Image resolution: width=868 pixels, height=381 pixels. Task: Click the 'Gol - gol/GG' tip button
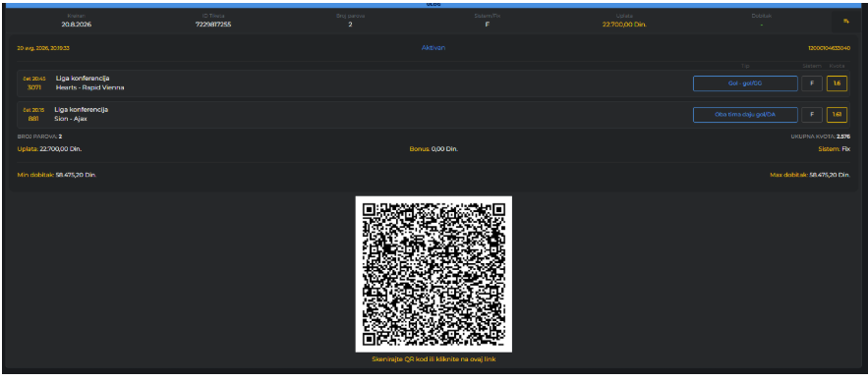coord(745,83)
